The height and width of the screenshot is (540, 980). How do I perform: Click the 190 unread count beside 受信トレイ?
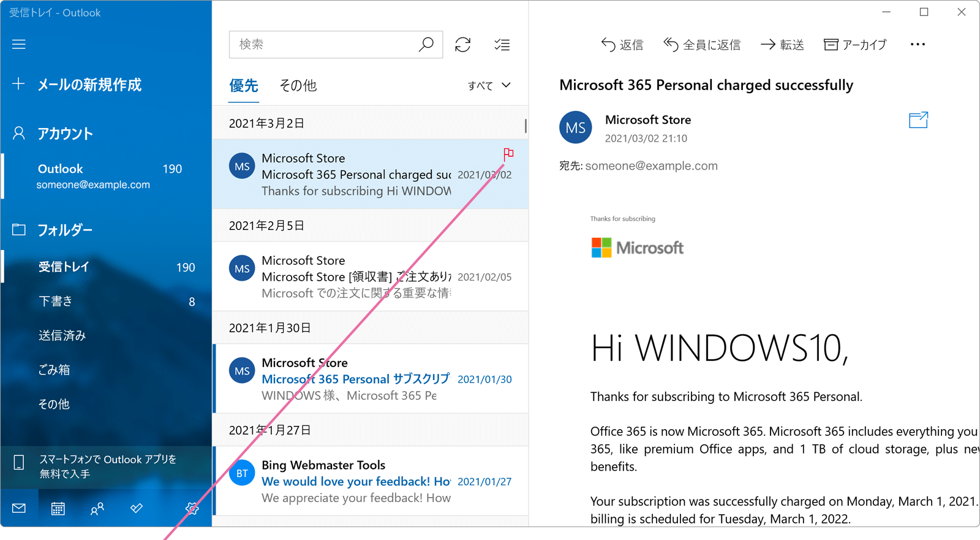[x=186, y=267]
